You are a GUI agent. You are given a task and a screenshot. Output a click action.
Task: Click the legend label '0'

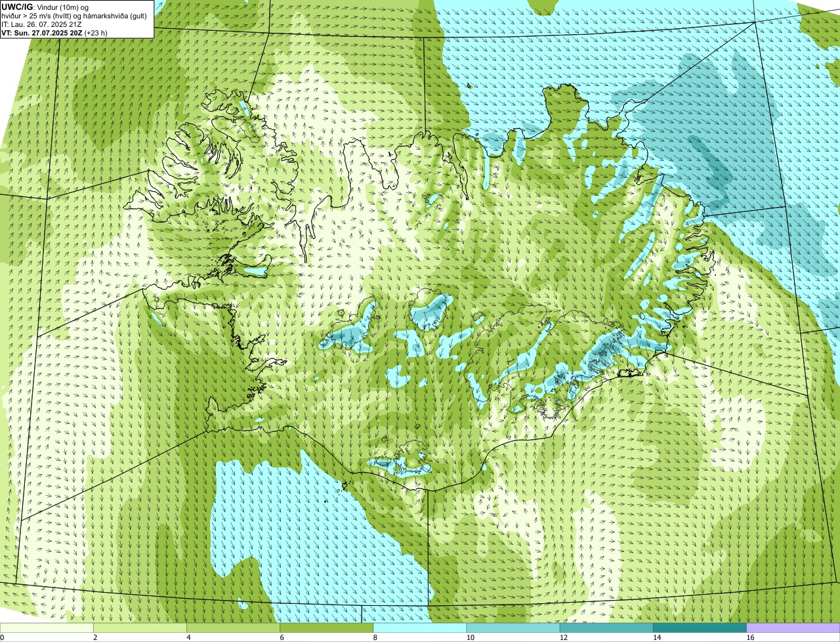pyautogui.click(x=2, y=637)
